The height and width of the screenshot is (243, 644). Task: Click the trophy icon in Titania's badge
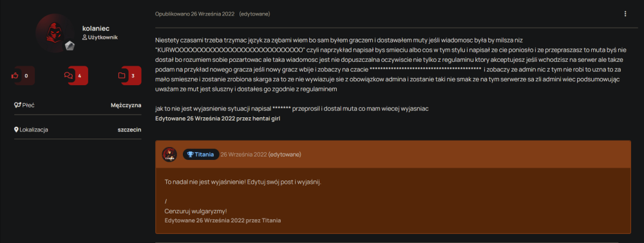click(x=190, y=155)
